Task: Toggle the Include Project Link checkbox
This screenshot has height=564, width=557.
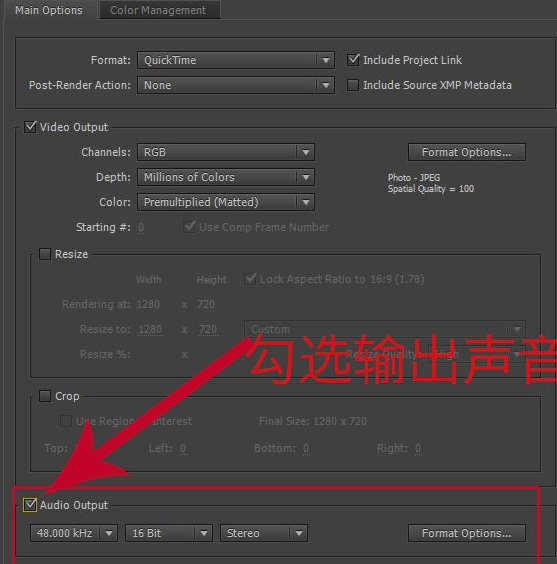Action: click(x=353, y=59)
